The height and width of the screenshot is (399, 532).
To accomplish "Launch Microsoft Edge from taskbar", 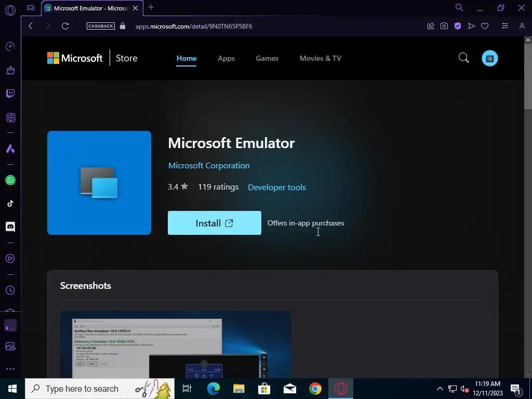I will click(214, 389).
